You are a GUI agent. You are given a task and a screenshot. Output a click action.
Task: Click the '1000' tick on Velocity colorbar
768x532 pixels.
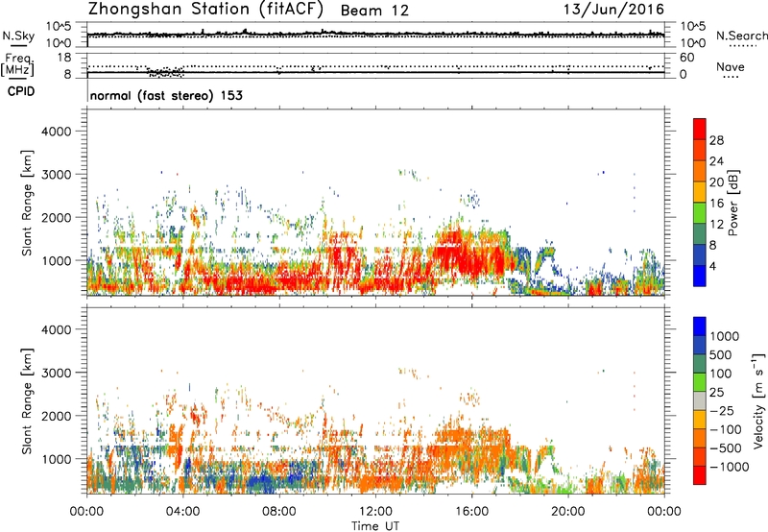725,336
